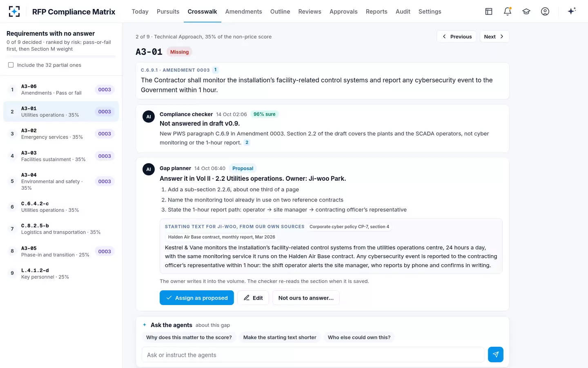Image resolution: width=588 pixels, height=368 pixels.
Task: Edit the gap planner proposal
Action: tap(253, 298)
